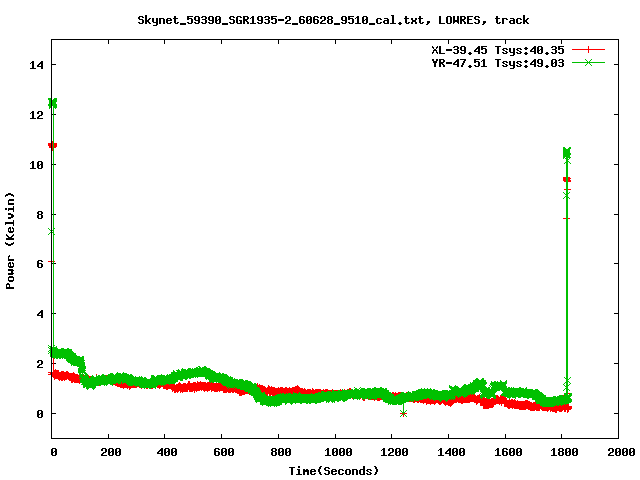Click y-axis tick label 8
Image resolution: width=640 pixels, height=480 pixels.
click(40, 215)
